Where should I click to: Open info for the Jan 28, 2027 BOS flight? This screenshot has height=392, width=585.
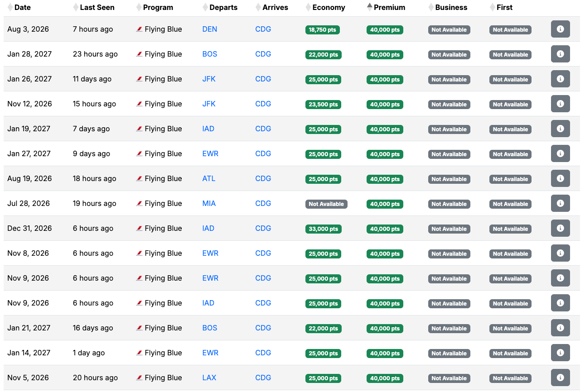click(x=560, y=54)
